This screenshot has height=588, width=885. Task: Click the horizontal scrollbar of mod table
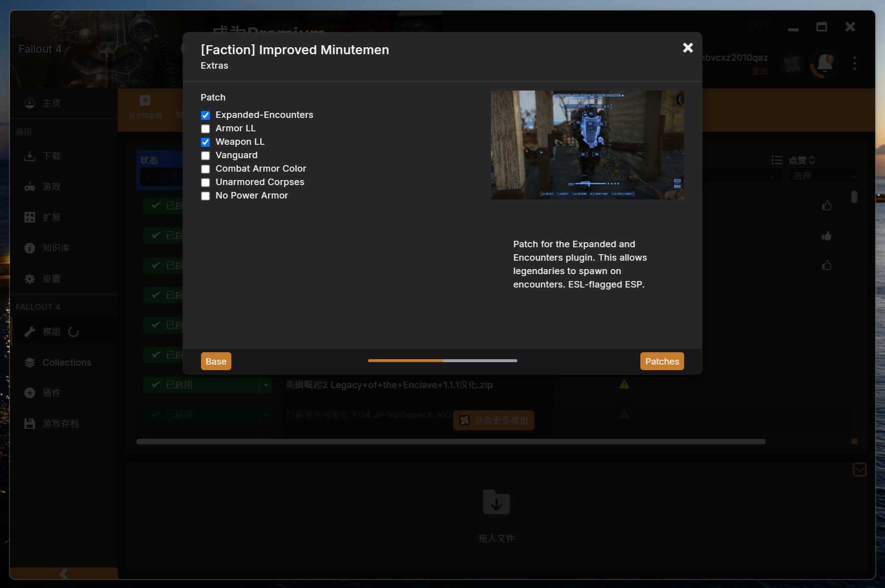click(x=451, y=441)
